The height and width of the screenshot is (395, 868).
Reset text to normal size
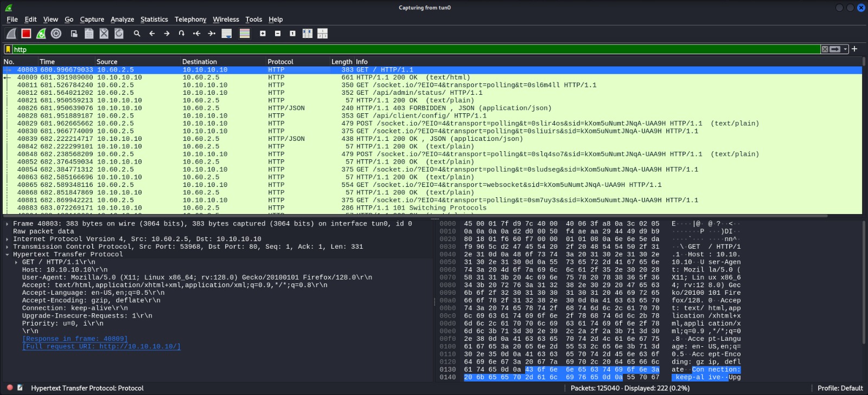292,34
